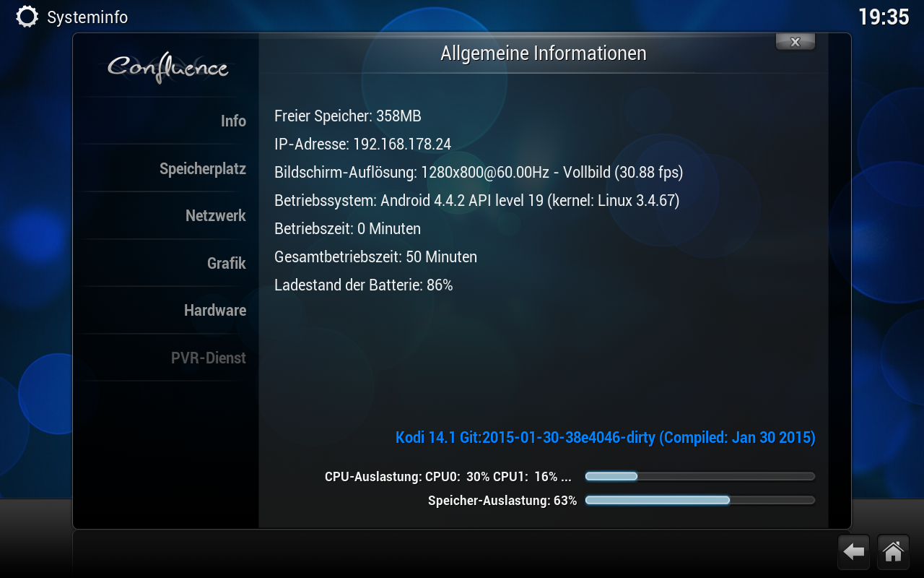Screen dimensions: 924x578
Task: Click the Allgemeine Informationen heading
Action: pyautogui.click(x=543, y=53)
